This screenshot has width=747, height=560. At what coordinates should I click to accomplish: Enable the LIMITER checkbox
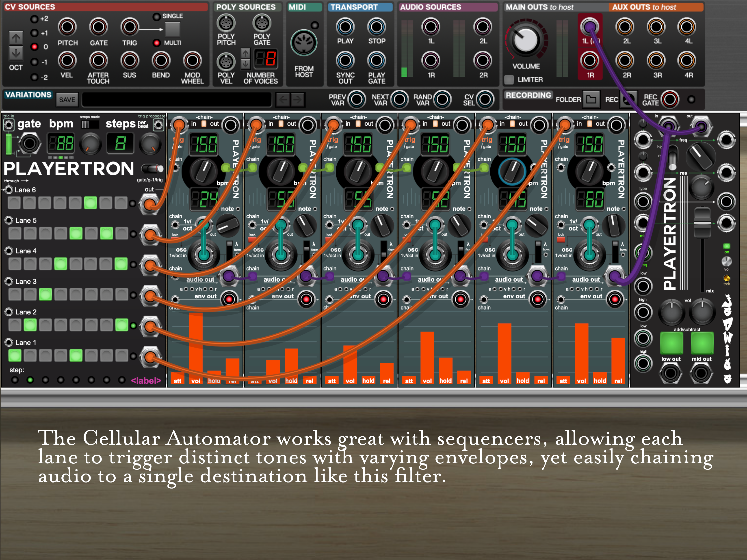click(509, 80)
